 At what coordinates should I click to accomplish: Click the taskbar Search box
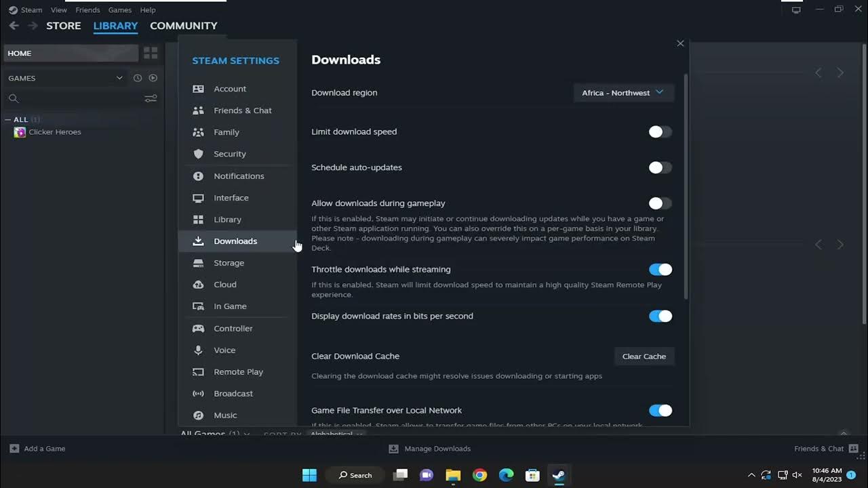[x=355, y=475]
